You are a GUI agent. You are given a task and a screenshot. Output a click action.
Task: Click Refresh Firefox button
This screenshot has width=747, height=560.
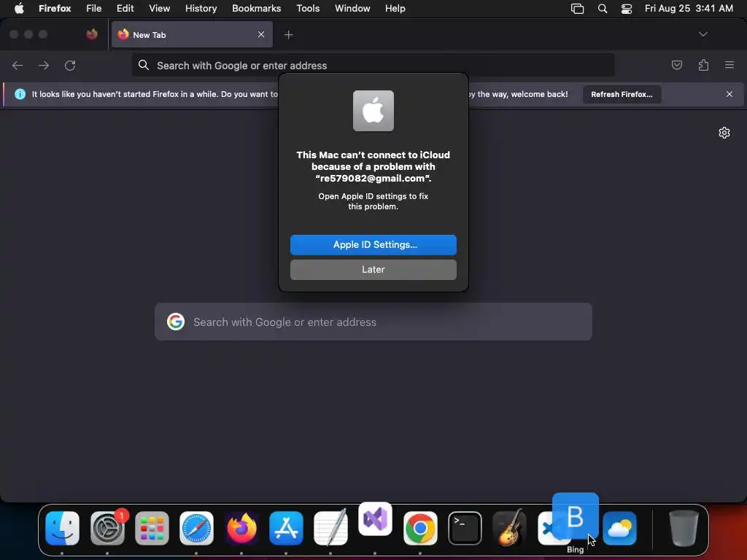pos(622,94)
